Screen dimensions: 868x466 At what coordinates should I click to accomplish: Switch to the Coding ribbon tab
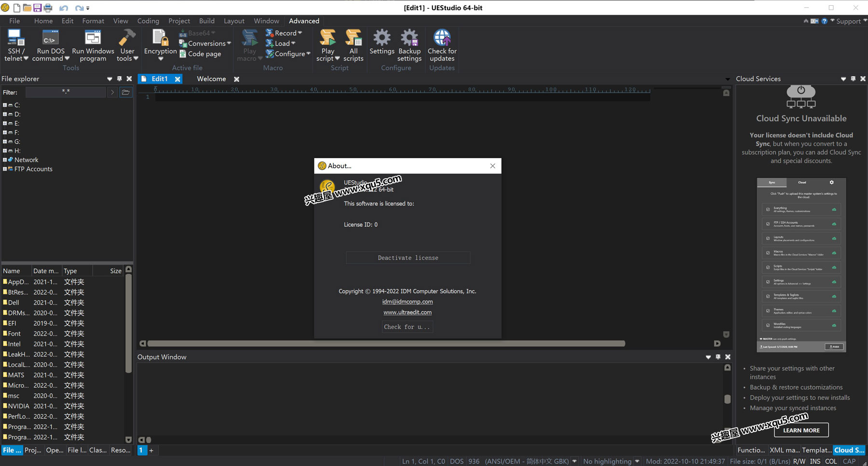click(x=148, y=21)
